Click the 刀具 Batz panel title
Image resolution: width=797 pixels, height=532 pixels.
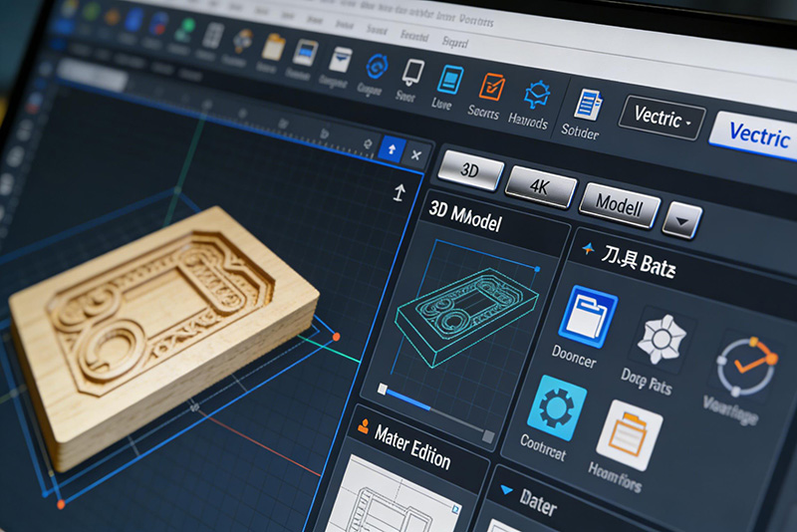[x=639, y=260]
